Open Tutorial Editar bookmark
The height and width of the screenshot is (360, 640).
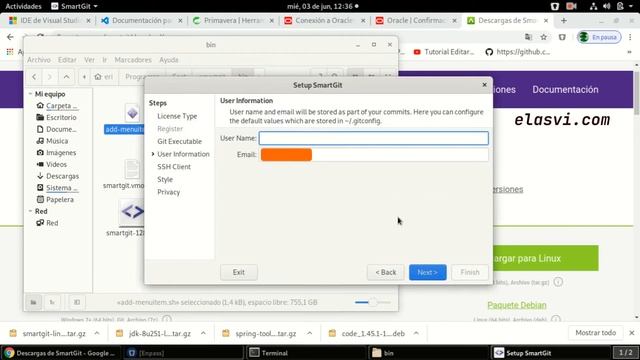point(444,52)
